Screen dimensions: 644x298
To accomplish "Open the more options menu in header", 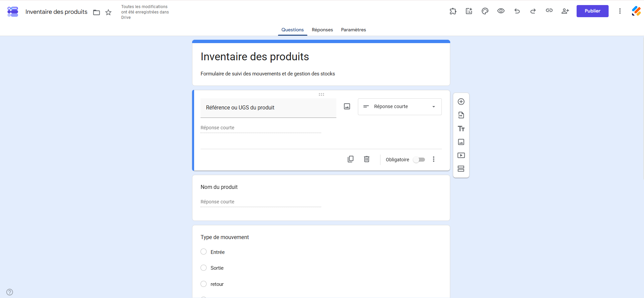I will point(620,11).
